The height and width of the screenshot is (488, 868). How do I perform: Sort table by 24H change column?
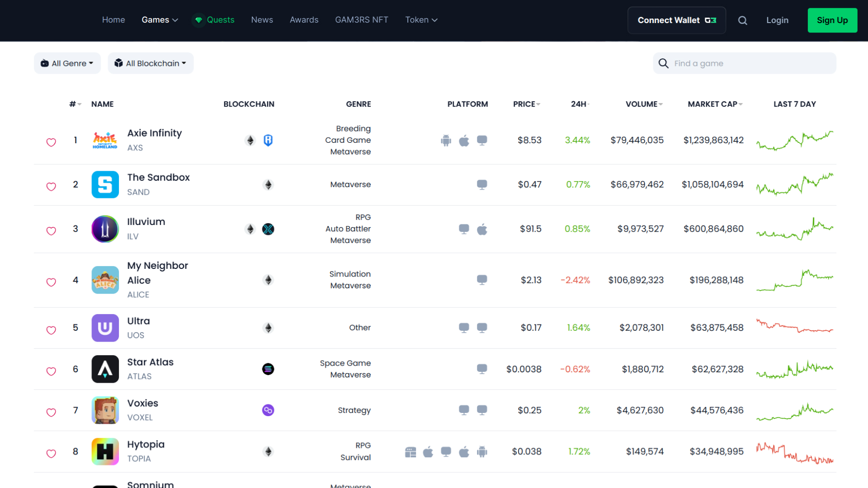580,104
